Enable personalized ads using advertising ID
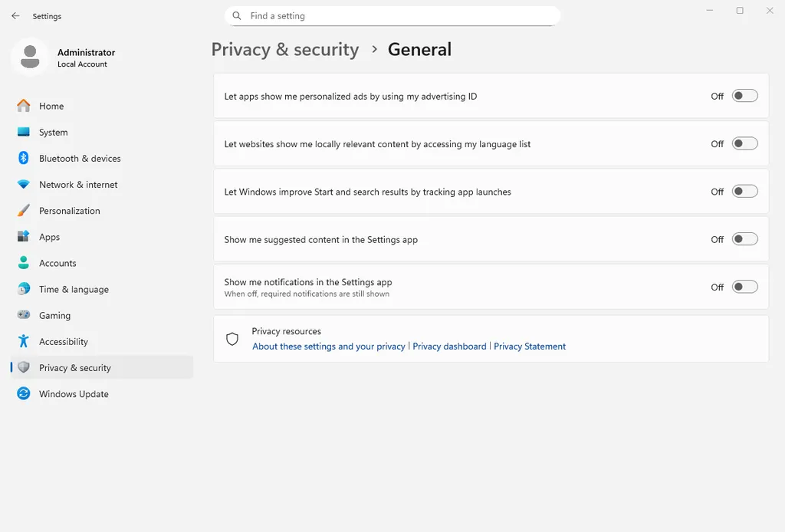 744,96
